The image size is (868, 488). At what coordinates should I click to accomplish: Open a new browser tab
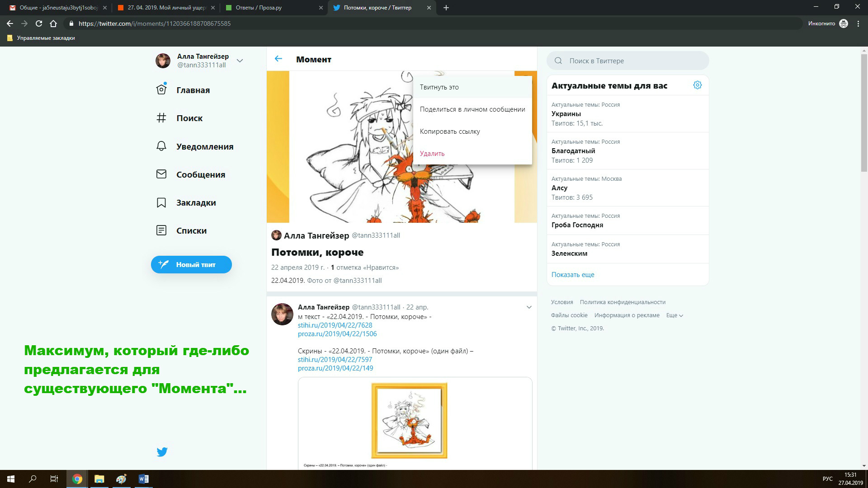point(446,8)
